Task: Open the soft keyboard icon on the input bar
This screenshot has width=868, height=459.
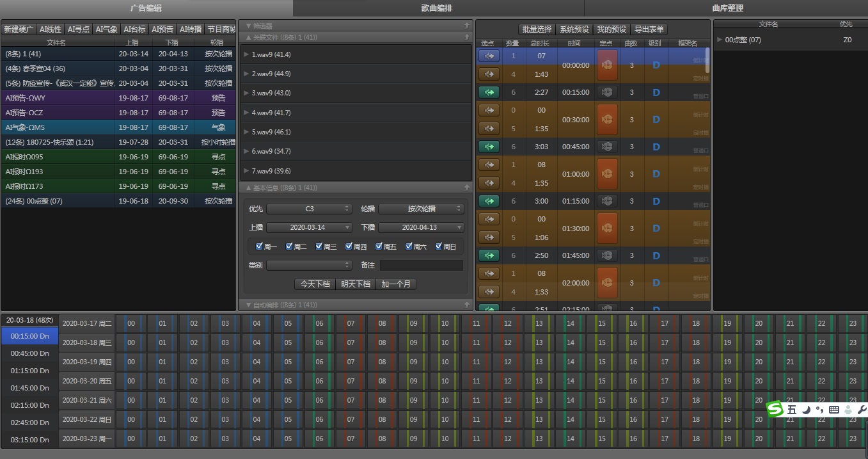Action: click(833, 410)
